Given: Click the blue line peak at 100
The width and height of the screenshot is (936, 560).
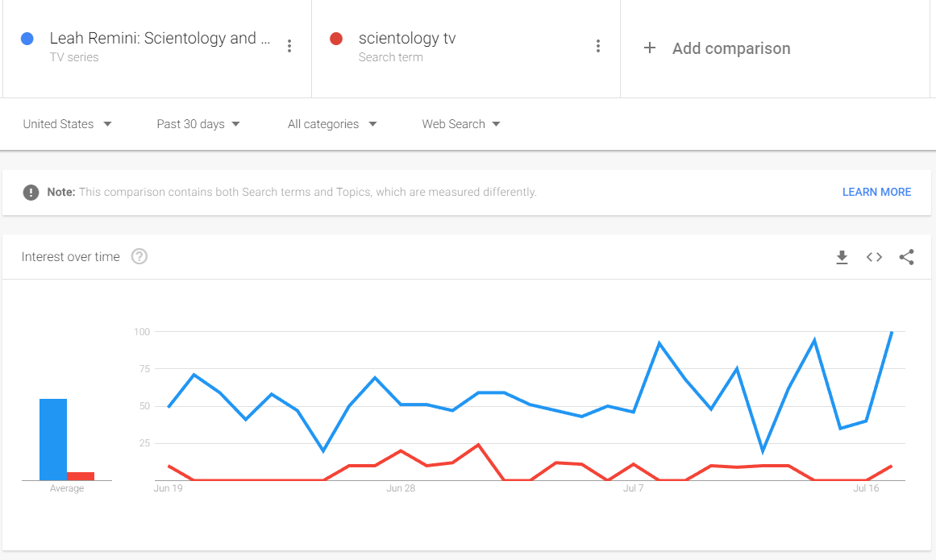Looking at the screenshot, I should coord(892,332).
